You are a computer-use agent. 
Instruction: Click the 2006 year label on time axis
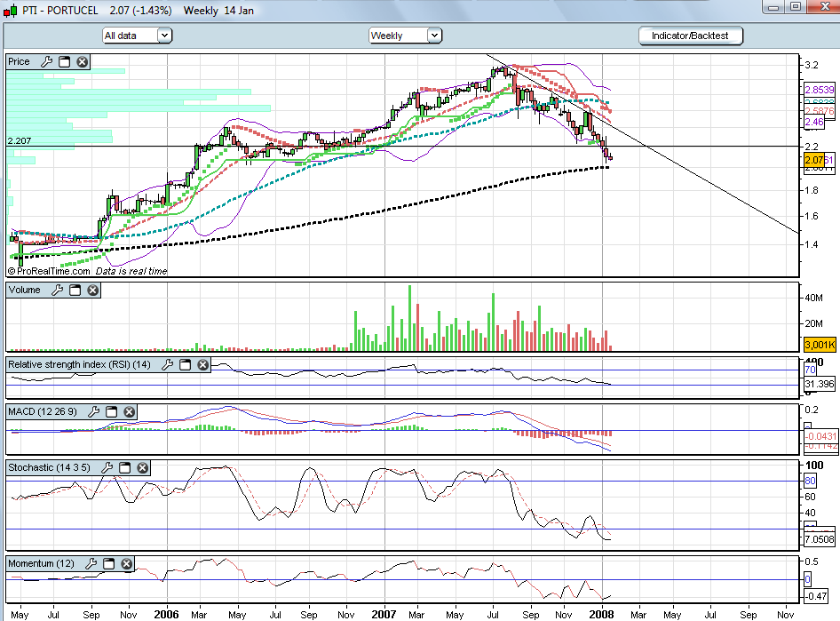(167, 614)
